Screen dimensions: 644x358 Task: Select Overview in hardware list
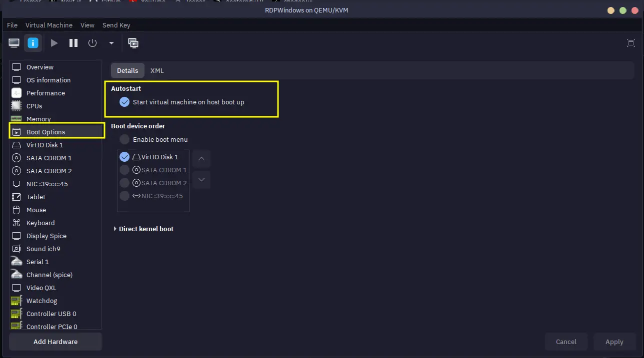(55, 67)
